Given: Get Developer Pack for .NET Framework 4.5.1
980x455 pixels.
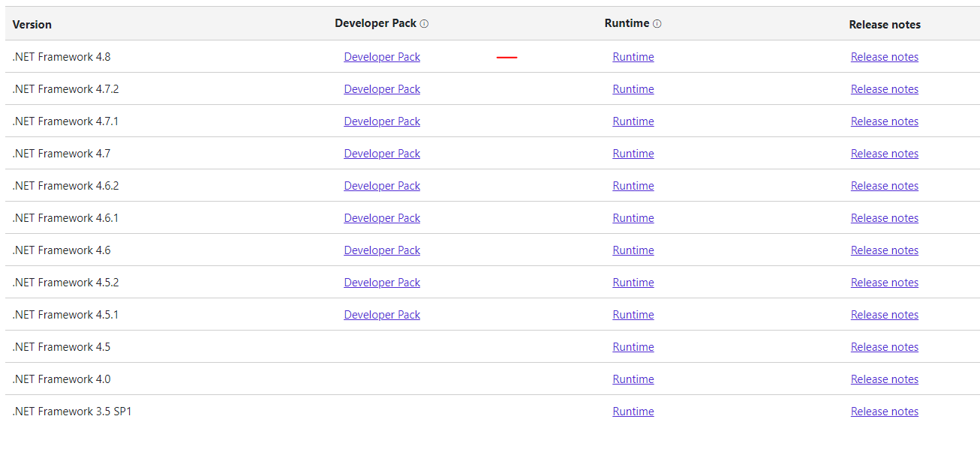Looking at the screenshot, I should [382, 315].
